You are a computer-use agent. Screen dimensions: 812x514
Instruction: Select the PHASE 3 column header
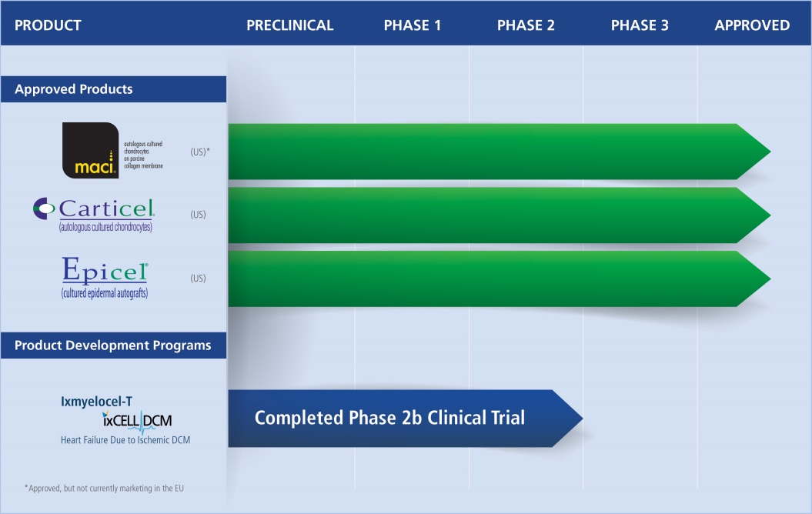pos(640,25)
